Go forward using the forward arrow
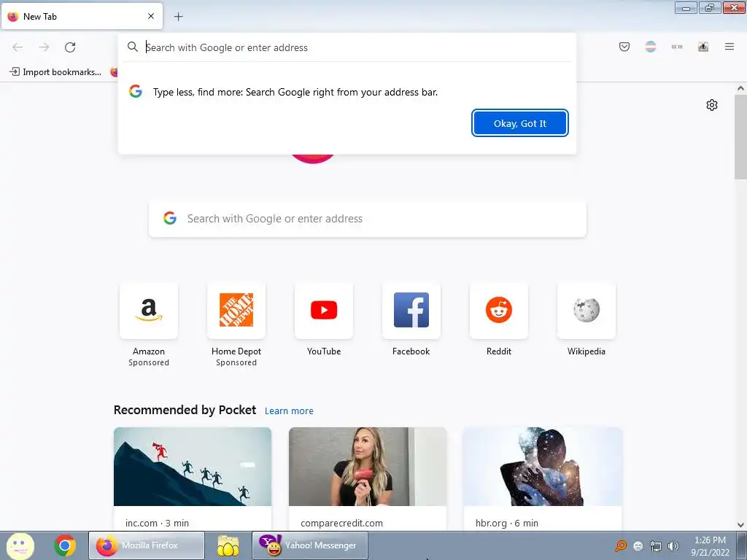The width and height of the screenshot is (747, 560). click(x=44, y=47)
